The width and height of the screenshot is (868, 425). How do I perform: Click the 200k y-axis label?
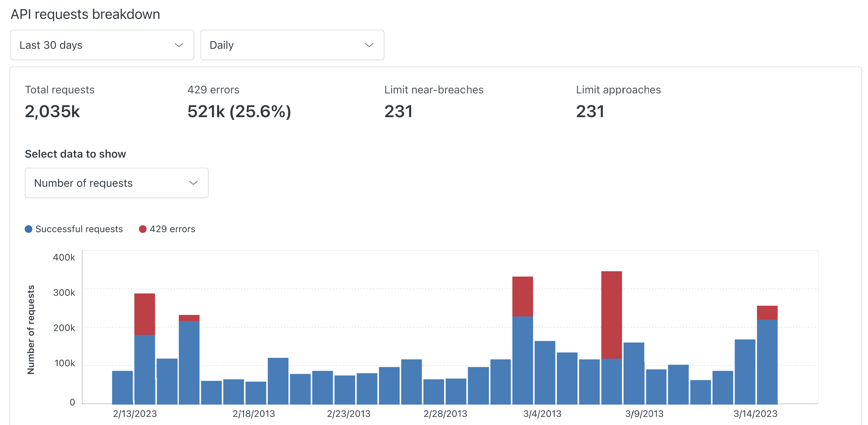pyautogui.click(x=64, y=328)
